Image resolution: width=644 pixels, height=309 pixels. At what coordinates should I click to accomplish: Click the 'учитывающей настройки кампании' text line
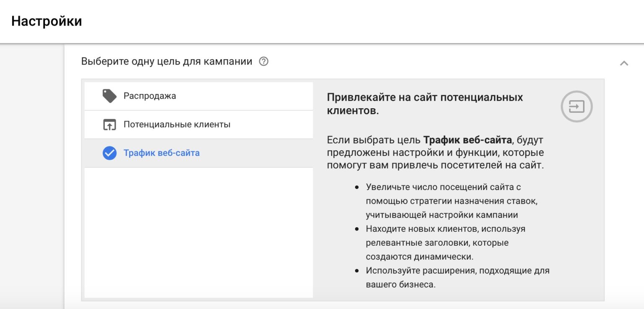(441, 215)
